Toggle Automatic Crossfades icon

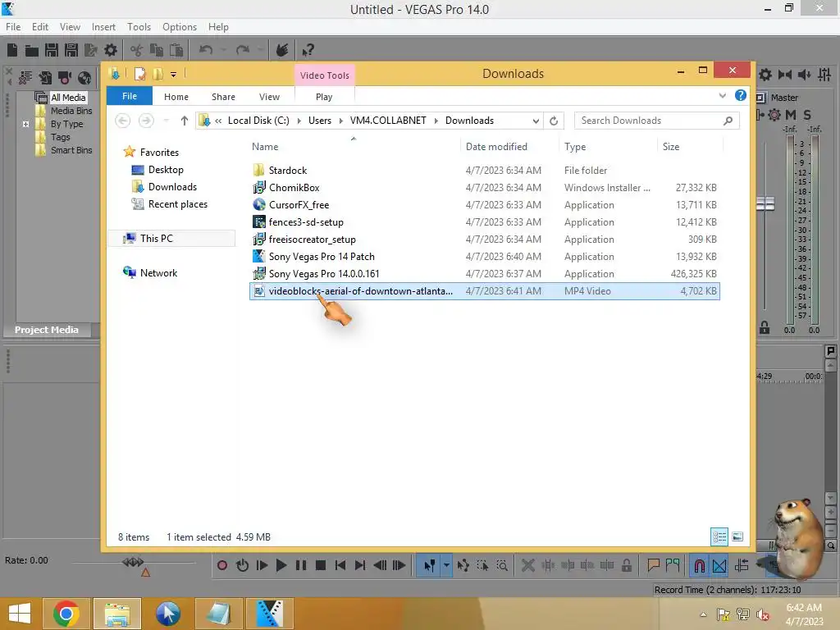point(719,565)
